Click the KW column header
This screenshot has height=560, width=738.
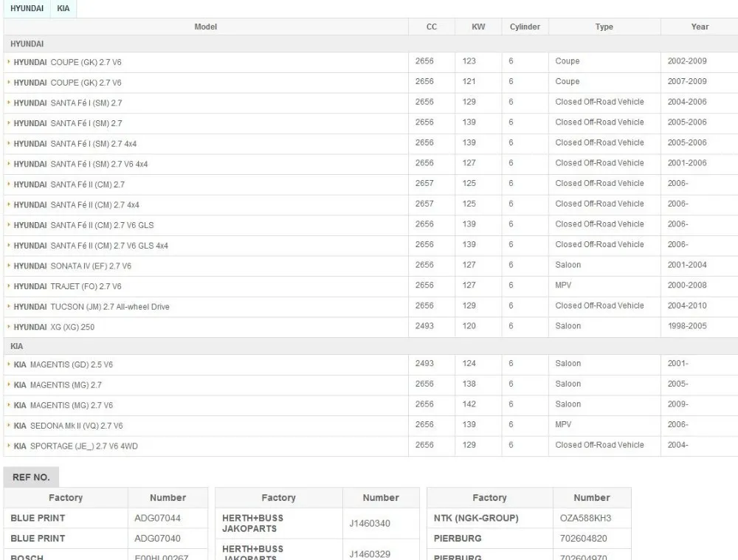pos(478,27)
